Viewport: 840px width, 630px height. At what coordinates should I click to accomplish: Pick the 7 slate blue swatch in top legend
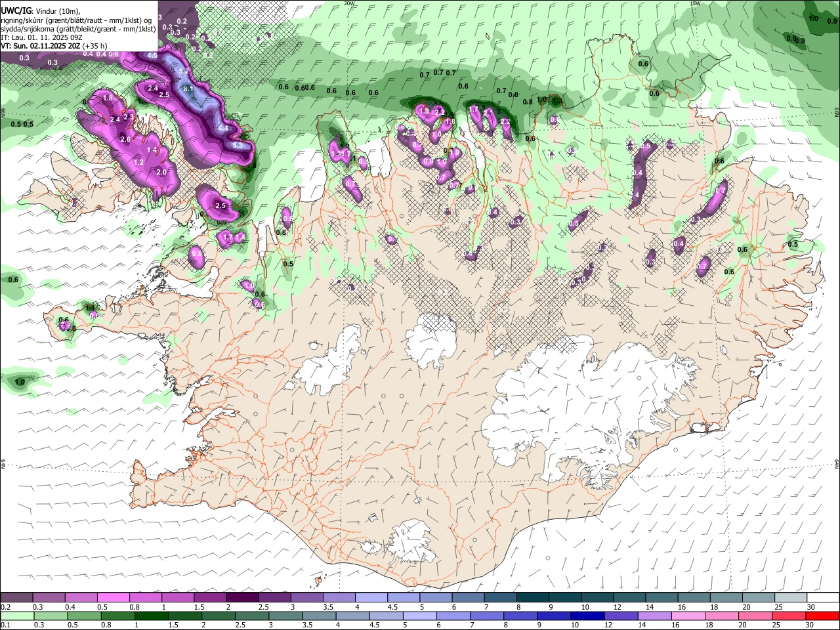coord(500,598)
